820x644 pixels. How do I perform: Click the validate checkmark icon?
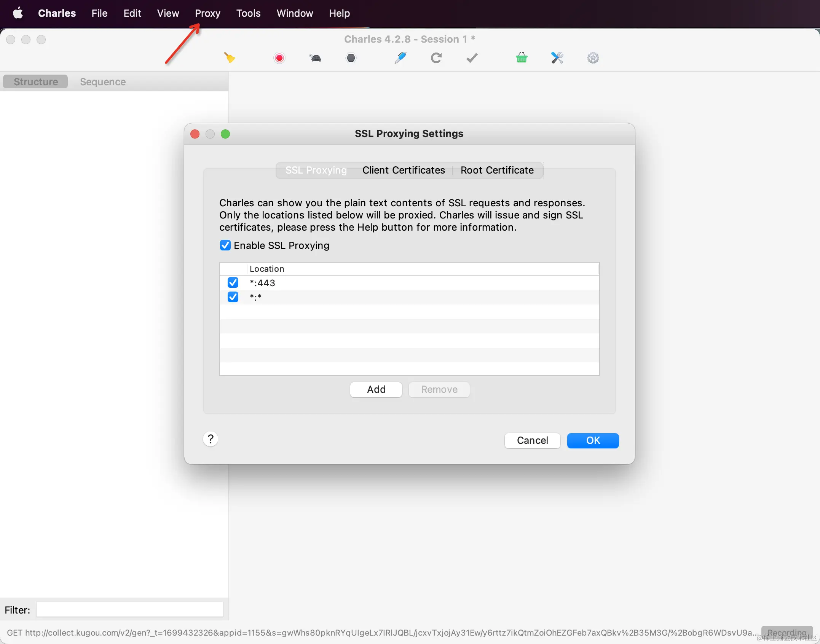click(472, 58)
